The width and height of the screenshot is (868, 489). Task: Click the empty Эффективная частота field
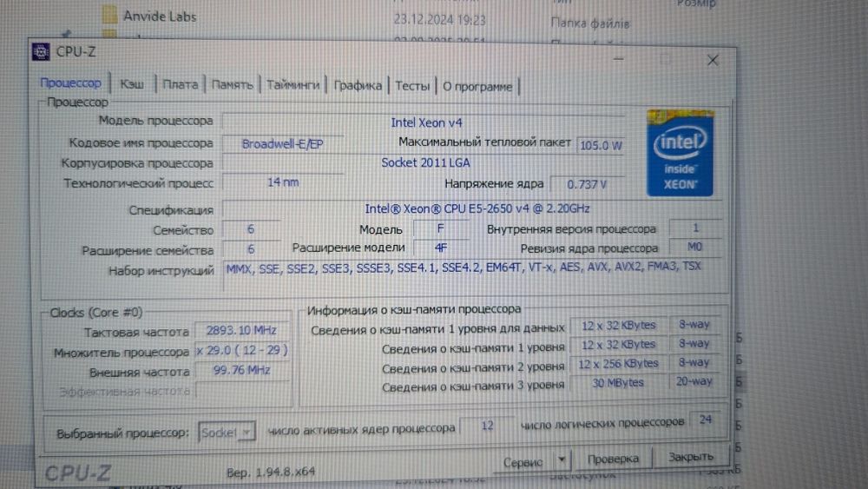pyautogui.click(x=241, y=390)
